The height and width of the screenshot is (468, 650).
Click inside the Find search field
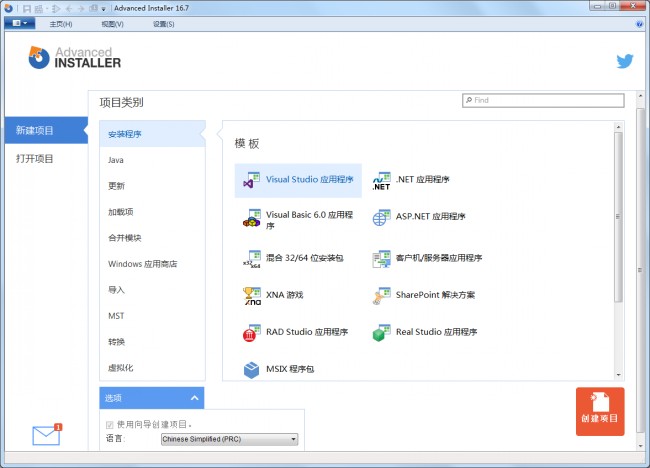(543, 100)
